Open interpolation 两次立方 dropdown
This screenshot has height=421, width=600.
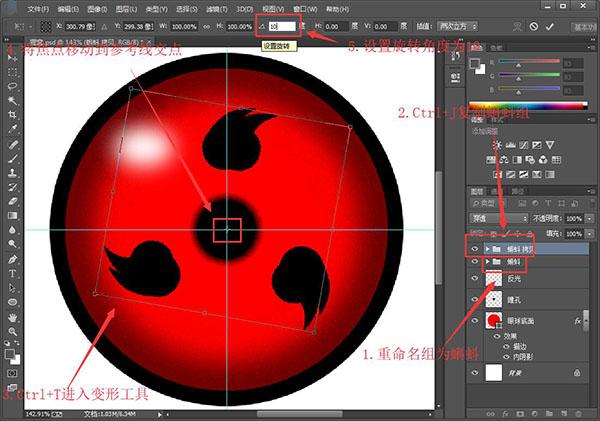click(x=458, y=26)
